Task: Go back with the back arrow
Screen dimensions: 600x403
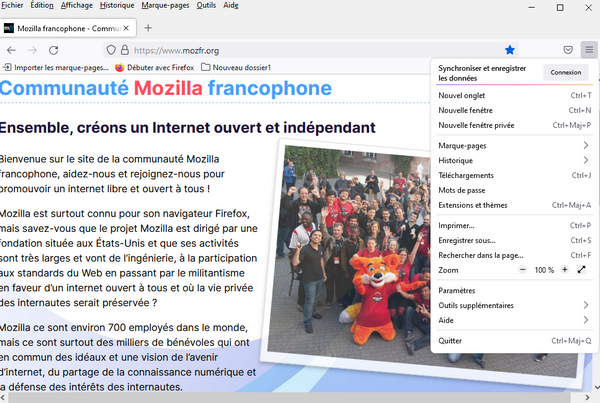Action: [x=11, y=50]
